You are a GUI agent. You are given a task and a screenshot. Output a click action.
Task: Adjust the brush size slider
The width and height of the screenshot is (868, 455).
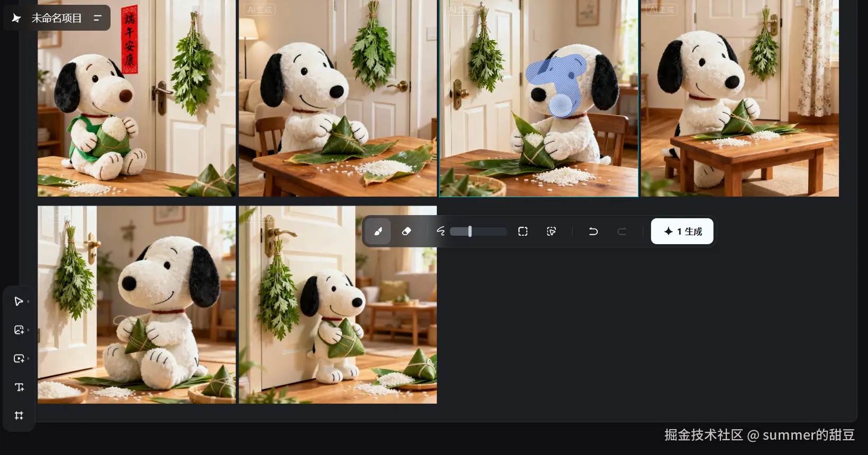[x=478, y=231]
